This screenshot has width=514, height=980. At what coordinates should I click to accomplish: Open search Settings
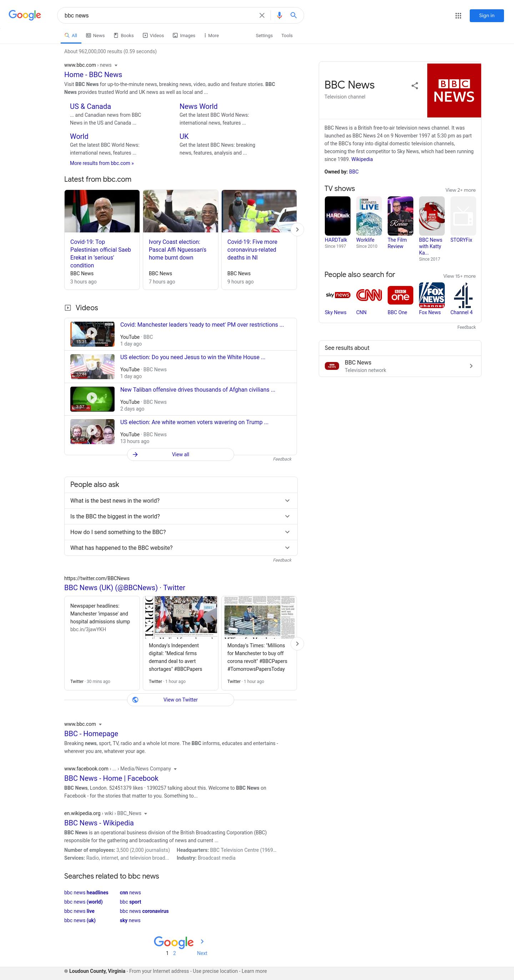[264, 35]
